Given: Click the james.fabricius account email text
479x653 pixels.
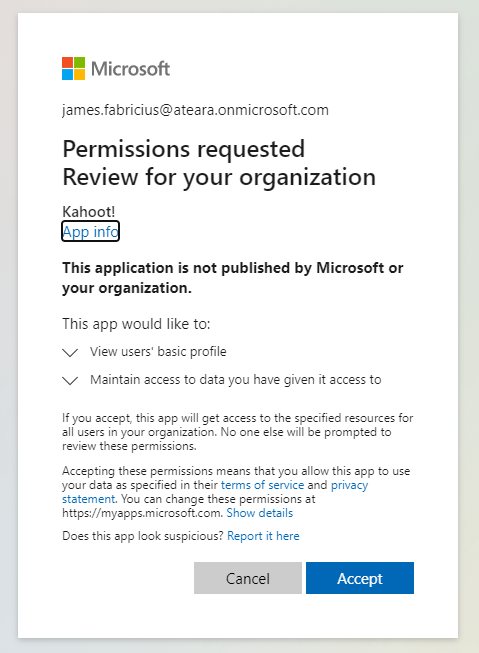Looking at the screenshot, I should pyautogui.click(x=195, y=110).
